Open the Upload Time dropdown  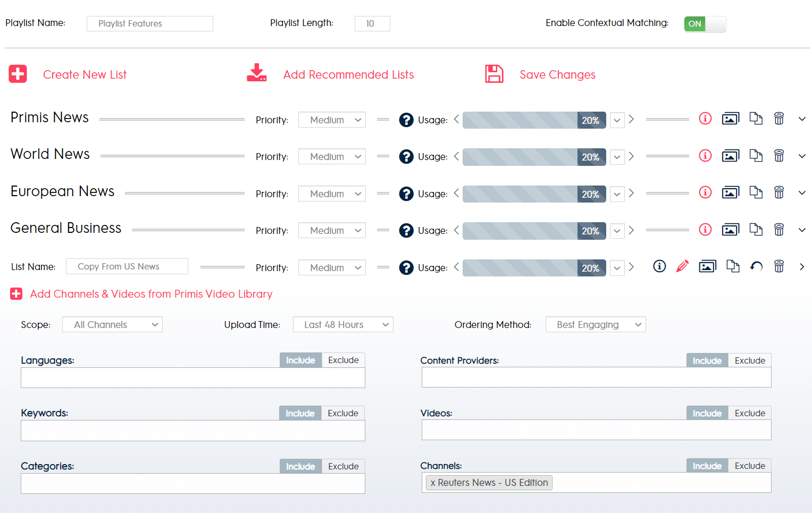(x=343, y=325)
